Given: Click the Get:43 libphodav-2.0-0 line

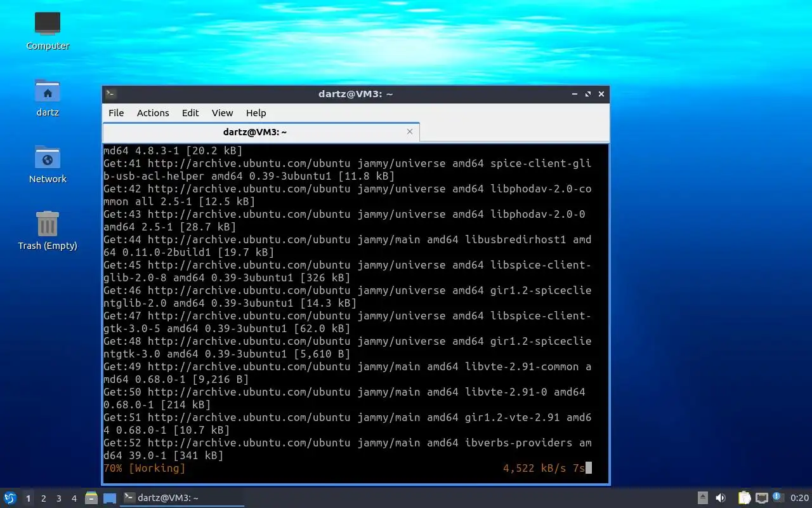Looking at the screenshot, I should [344, 220].
